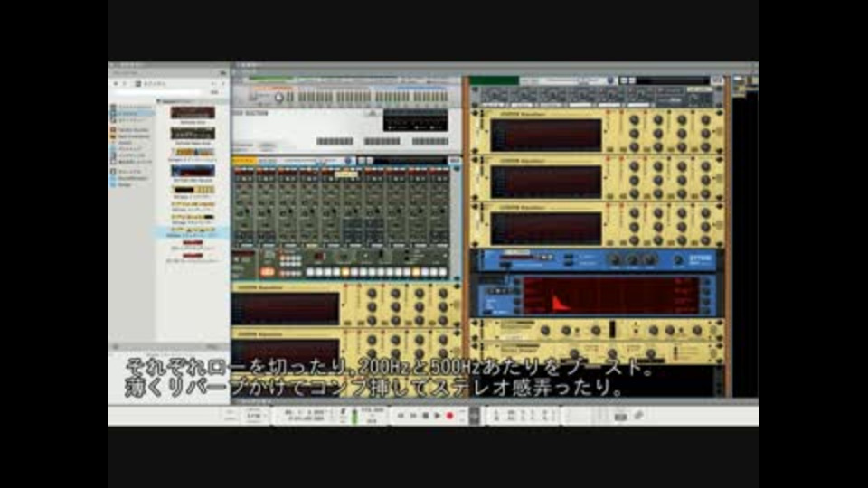Screen dimensions: 868x488
Task: Select the RV7000 programmer red display
Action: pyautogui.click(x=610, y=296)
